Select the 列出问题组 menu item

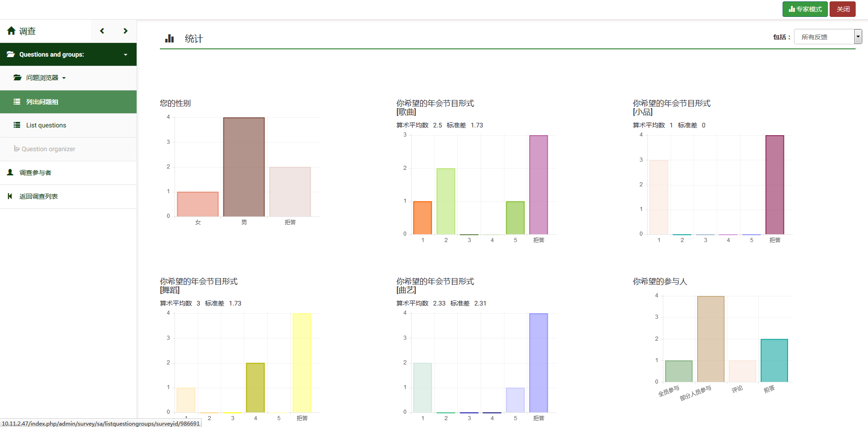coord(42,102)
